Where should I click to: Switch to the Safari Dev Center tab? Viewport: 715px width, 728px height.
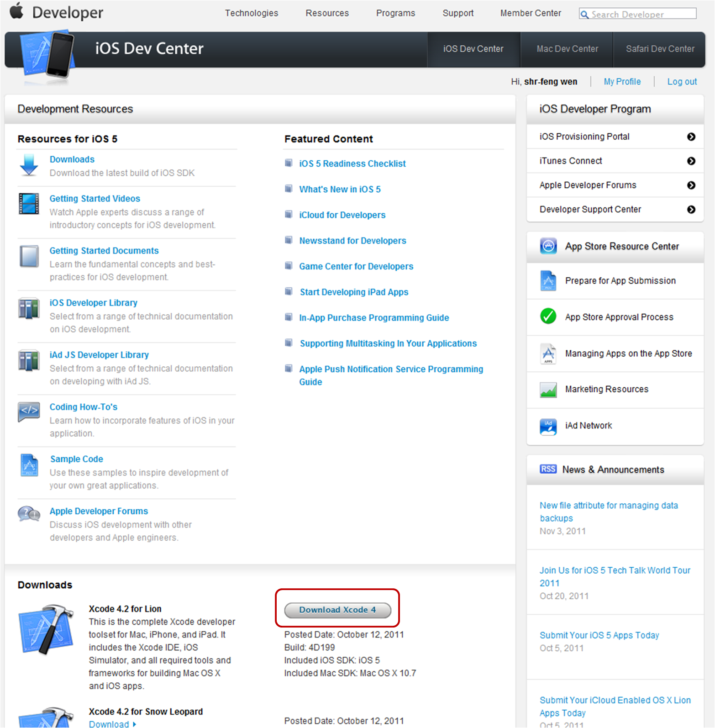(x=660, y=49)
